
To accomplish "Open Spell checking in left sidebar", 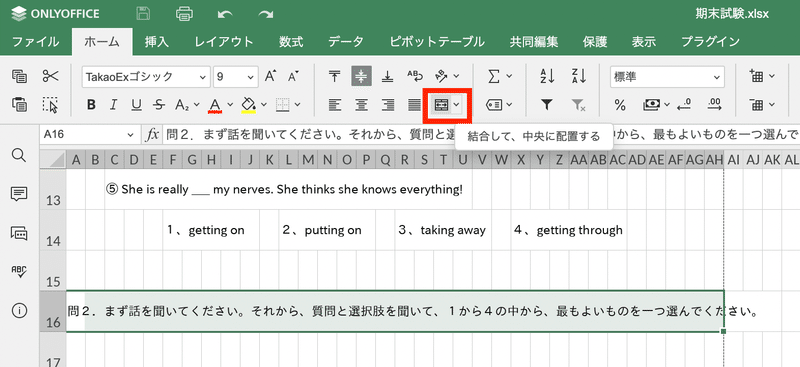I will pos(19,271).
